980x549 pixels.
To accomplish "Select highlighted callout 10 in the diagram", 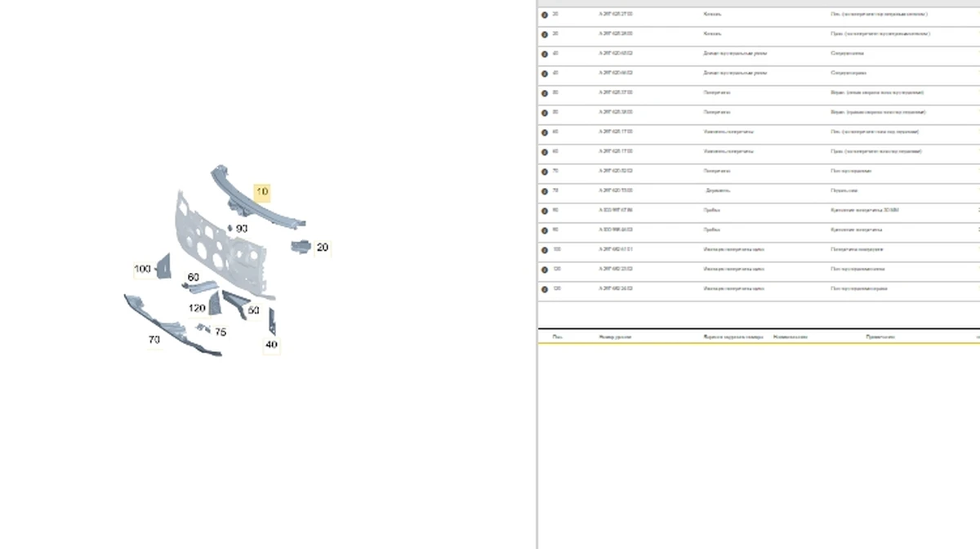I will pyautogui.click(x=262, y=193).
